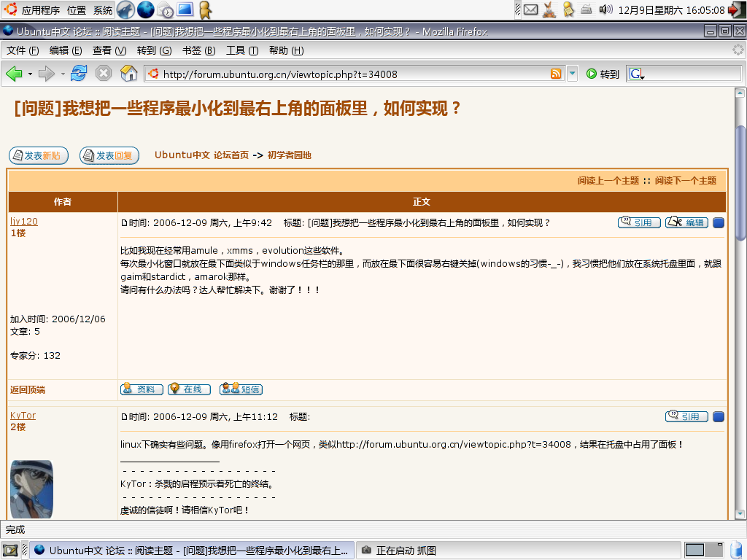Open the 初学者园地 forum link

click(289, 155)
